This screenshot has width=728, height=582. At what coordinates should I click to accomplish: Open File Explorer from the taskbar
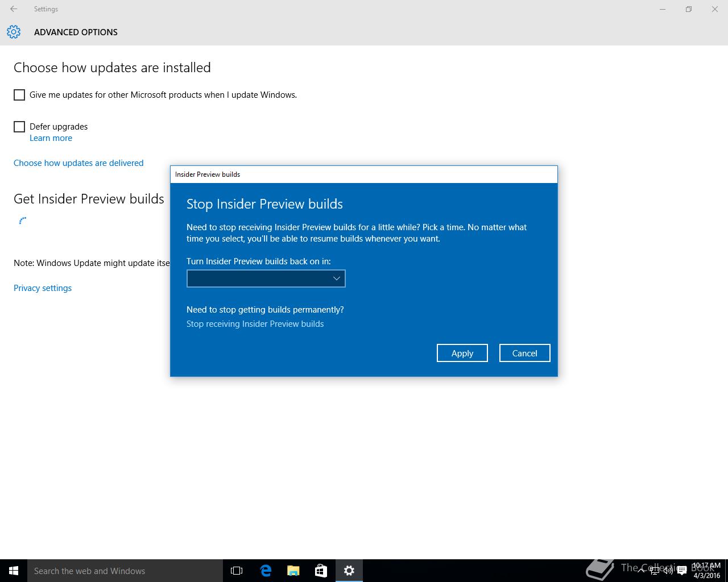293,571
